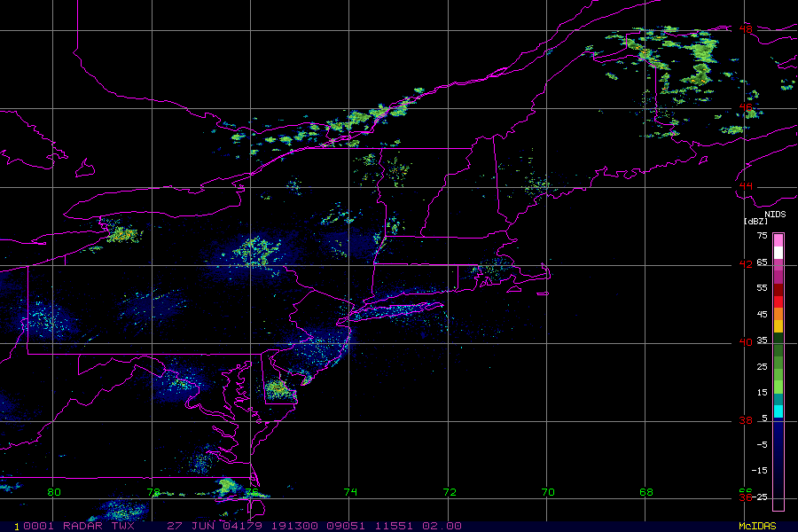Pick the cyan swatch in color bar
This screenshot has height=532, width=798.
(778, 411)
